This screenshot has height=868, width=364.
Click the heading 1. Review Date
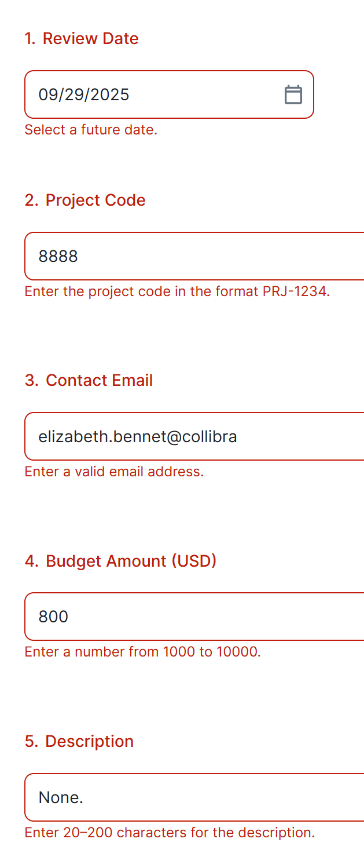(81, 38)
